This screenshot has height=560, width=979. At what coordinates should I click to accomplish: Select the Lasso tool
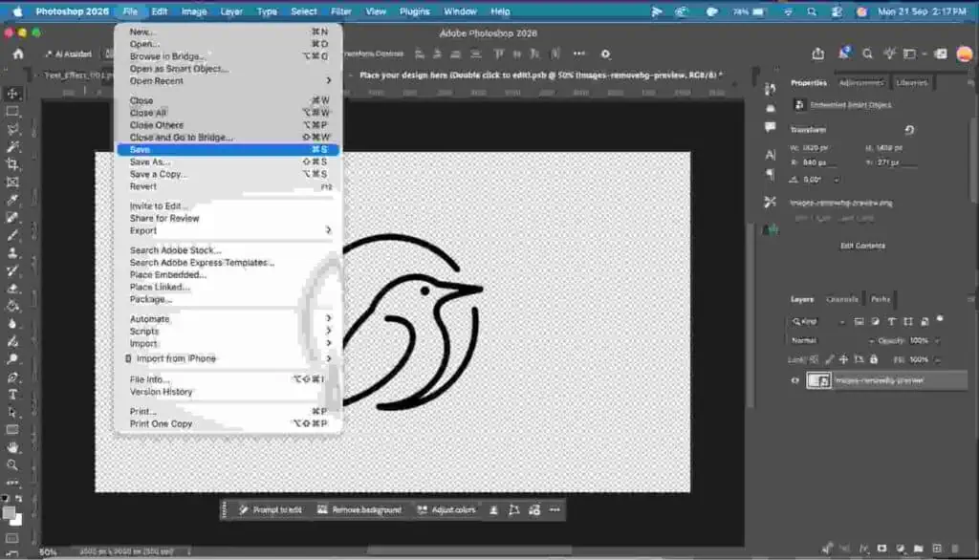pos(12,129)
